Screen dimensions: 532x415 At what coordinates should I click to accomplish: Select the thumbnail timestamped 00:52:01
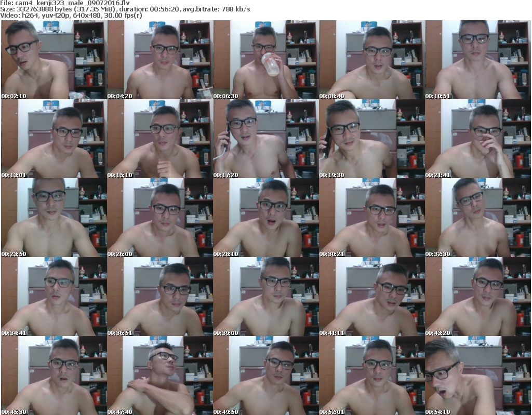point(372,376)
